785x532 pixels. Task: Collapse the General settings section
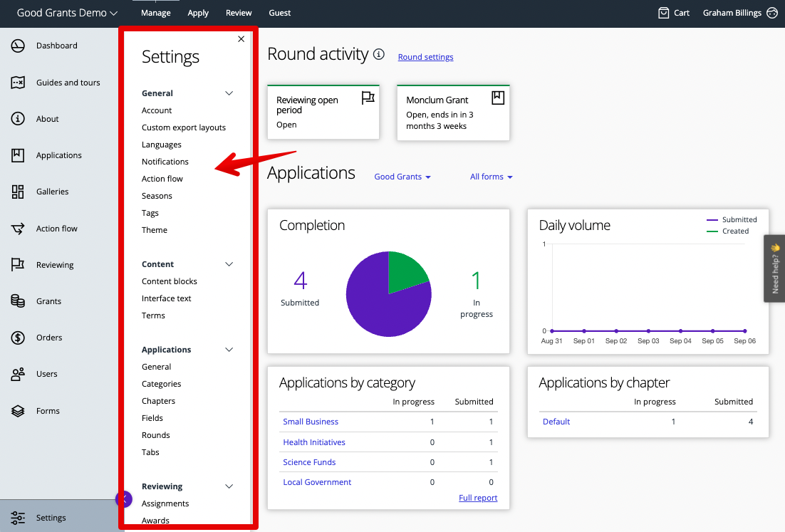[x=229, y=93]
